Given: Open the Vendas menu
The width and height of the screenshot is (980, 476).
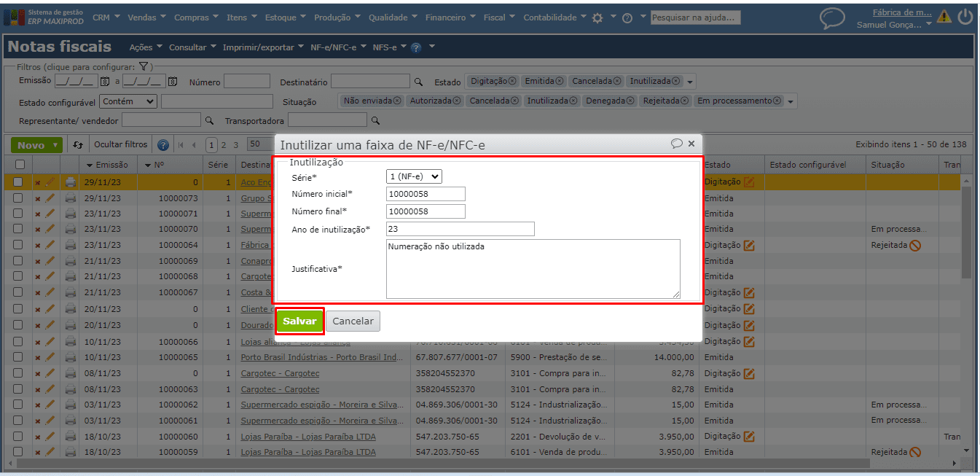Looking at the screenshot, I should (x=146, y=17).
